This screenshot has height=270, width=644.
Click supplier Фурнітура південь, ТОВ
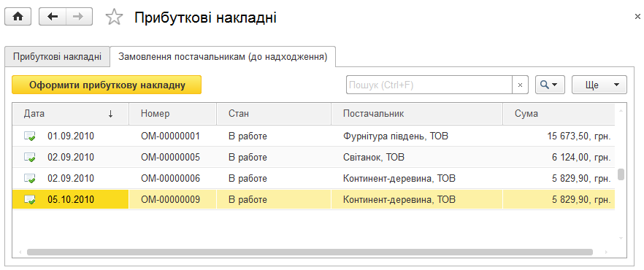click(396, 136)
